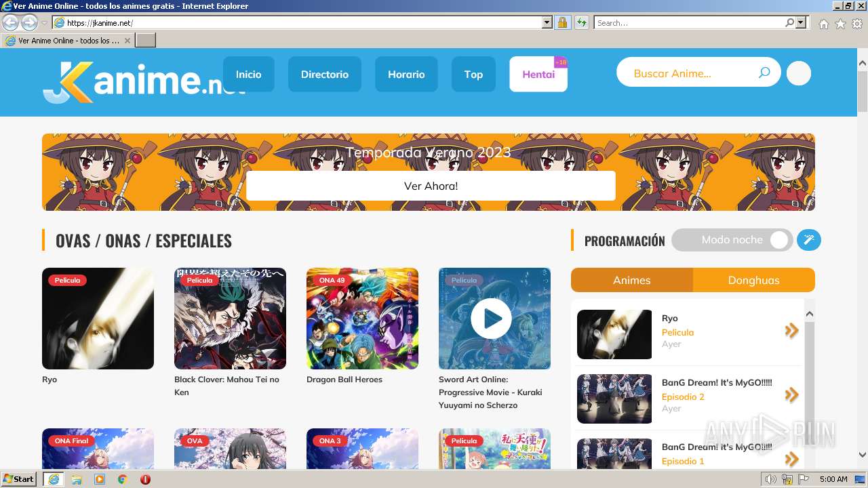Click the arrow beside BanG Dream Episodio 2
Screen dimensions: 868x488
click(x=791, y=395)
